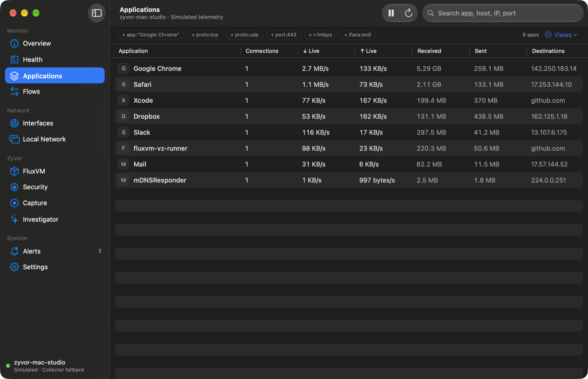
Task: Click the zyvor-mac-studio host status at bottom
Action: (45, 366)
